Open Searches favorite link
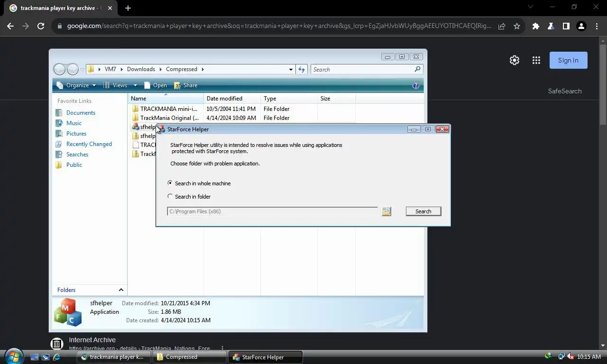Screen dimensions: 607x364 [x=77, y=155]
